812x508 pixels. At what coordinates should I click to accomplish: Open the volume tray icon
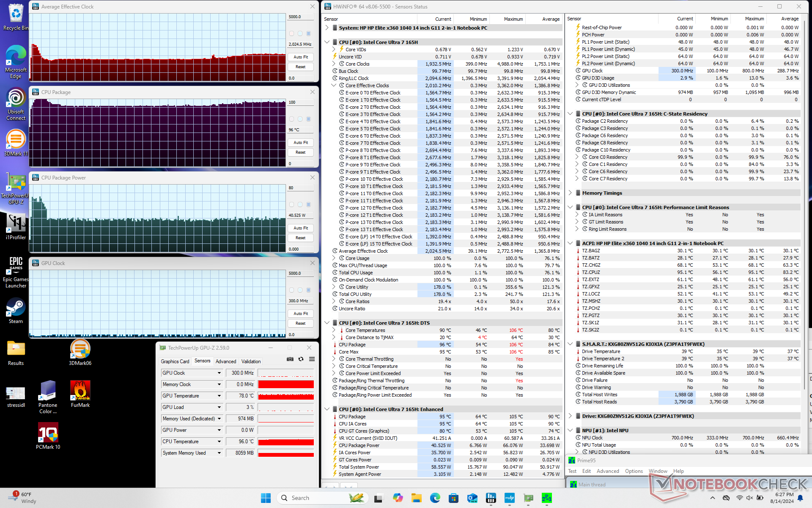tap(749, 498)
